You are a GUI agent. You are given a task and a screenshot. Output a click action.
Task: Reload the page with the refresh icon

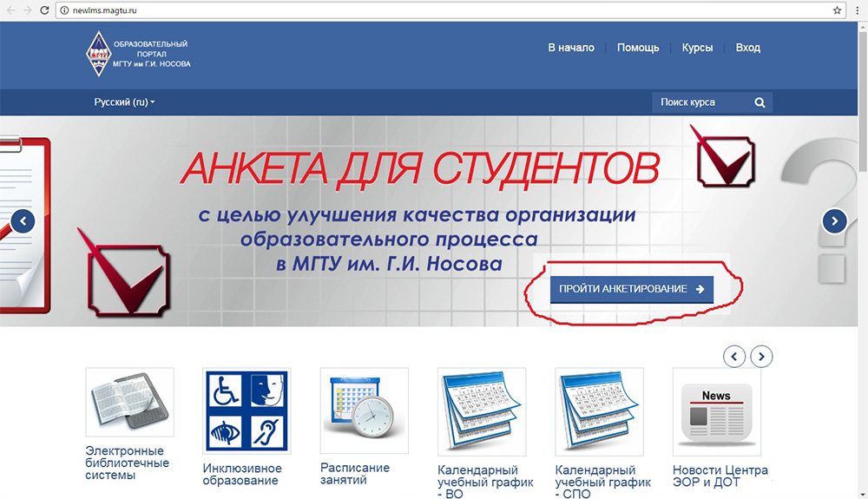coord(45,10)
